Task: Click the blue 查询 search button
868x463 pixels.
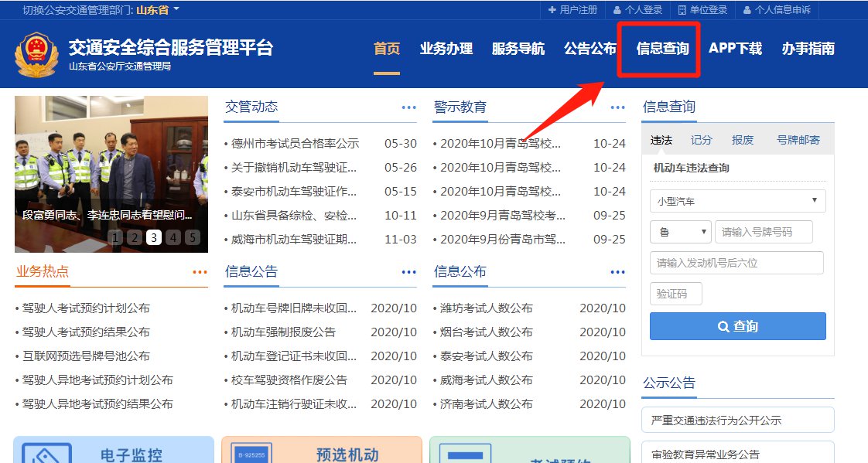Action: pos(737,326)
